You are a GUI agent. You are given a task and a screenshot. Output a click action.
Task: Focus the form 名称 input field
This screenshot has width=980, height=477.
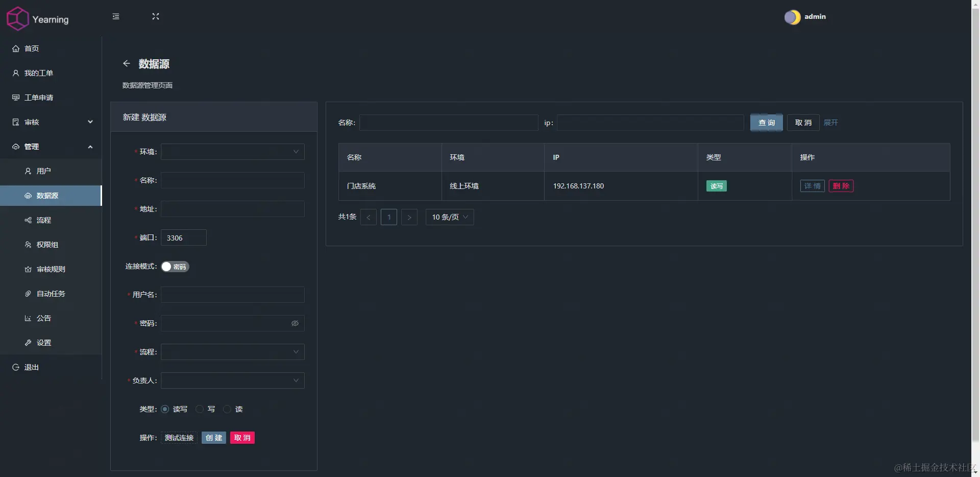(x=233, y=180)
